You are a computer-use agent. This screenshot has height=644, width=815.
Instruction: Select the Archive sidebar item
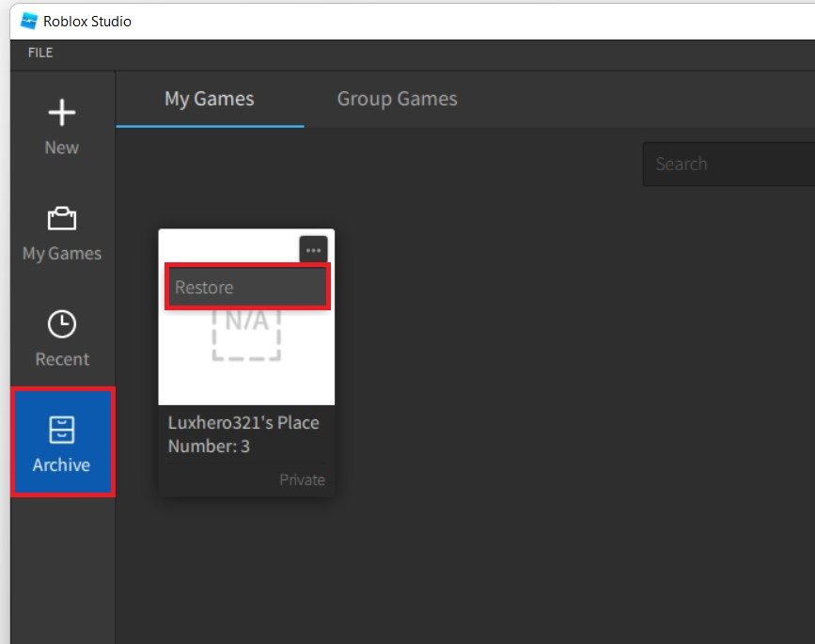[62, 442]
